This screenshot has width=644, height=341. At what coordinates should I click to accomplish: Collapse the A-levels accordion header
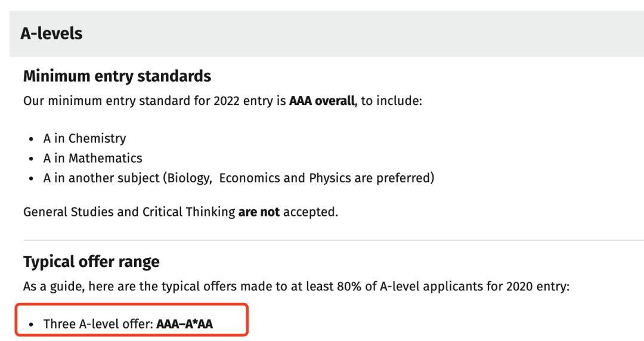point(327,34)
